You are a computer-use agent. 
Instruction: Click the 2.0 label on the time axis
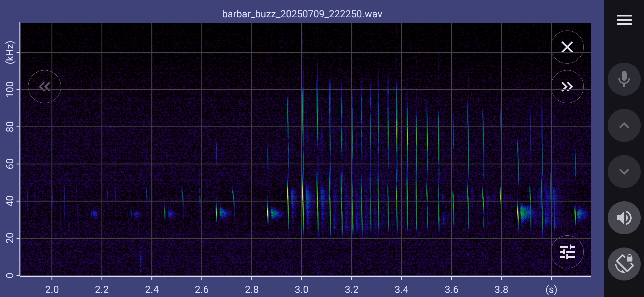click(x=52, y=289)
